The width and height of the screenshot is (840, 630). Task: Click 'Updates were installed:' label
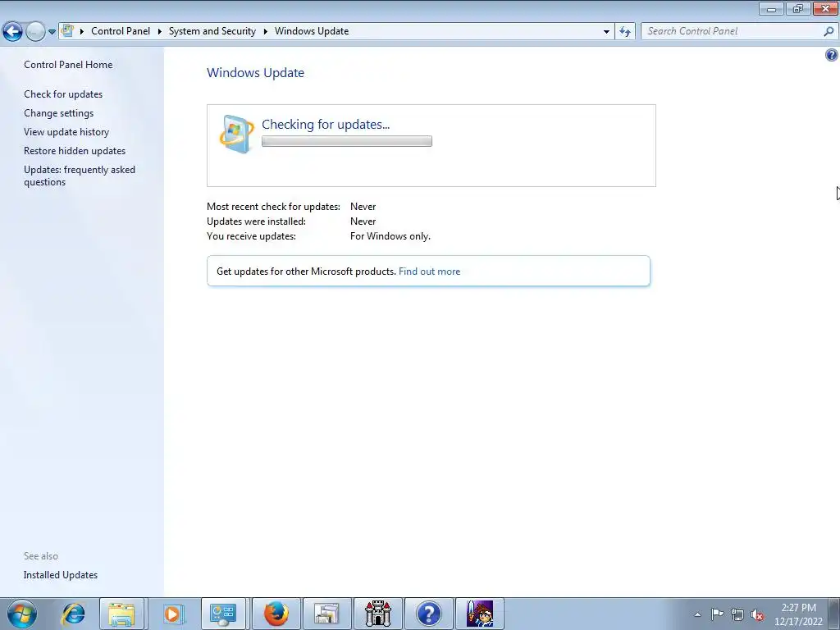tap(256, 221)
